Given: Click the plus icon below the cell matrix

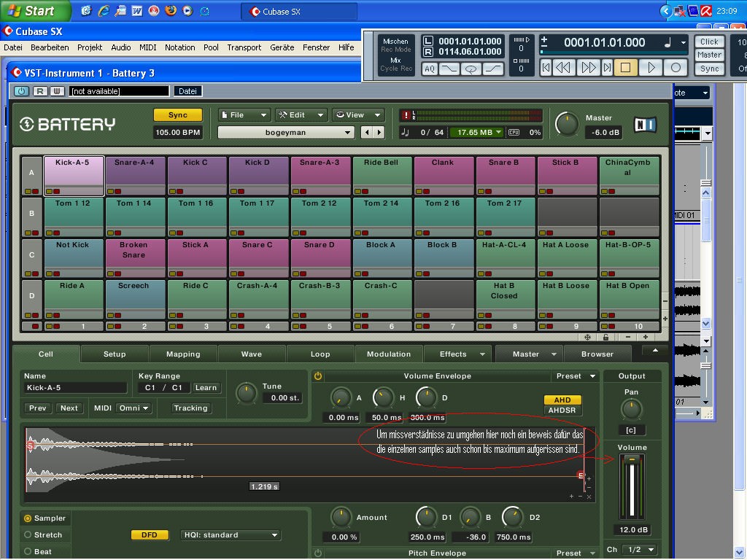Looking at the screenshot, I should point(646,337).
